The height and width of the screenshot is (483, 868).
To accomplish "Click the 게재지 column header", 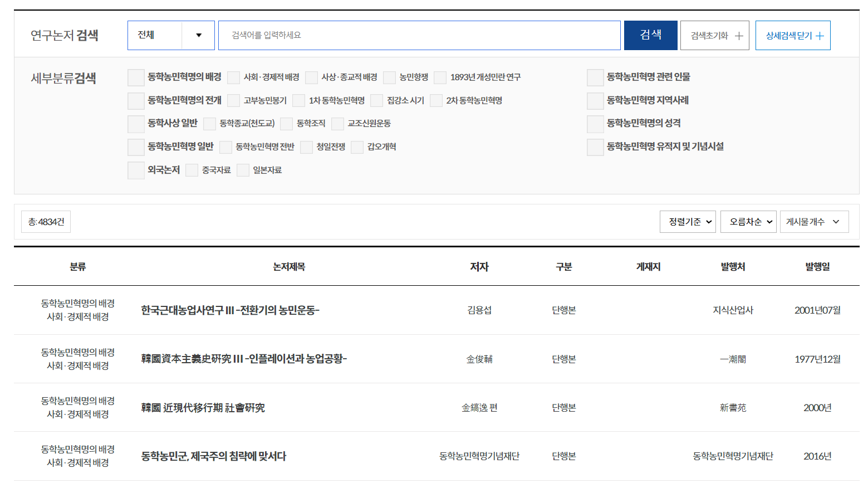I will pos(649,267).
